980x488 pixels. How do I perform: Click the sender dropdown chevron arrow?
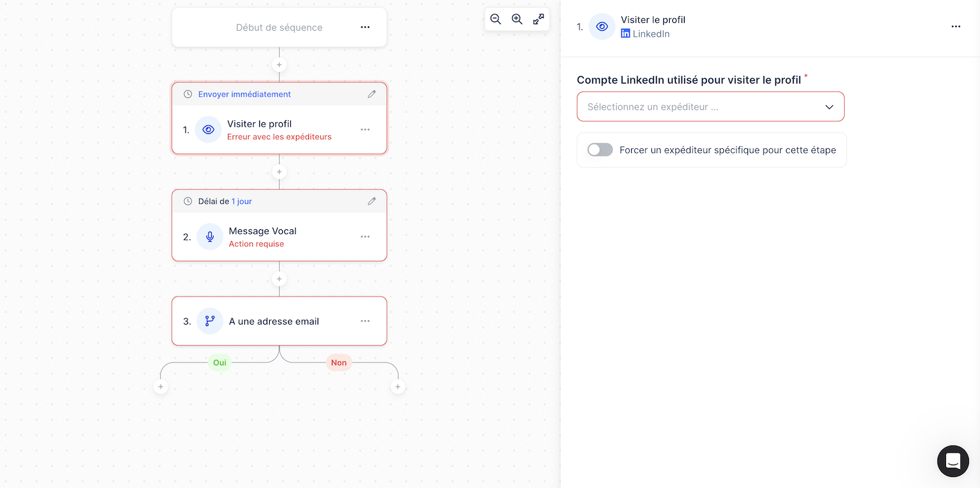(x=829, y=107)
